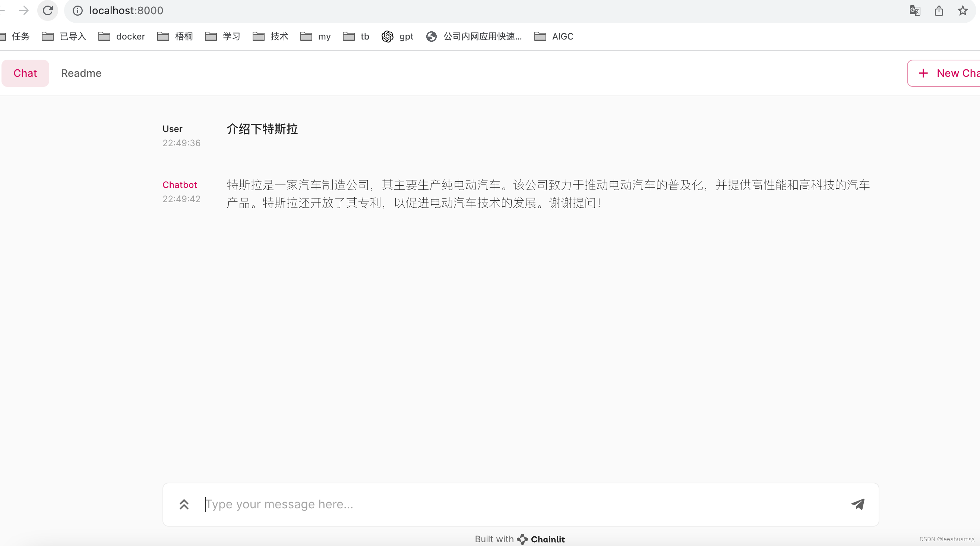Image resolution: width=980 pixels, height=546 pixels.
Task: Reload the page with refresh icon
Action: (x=48, y=11)
